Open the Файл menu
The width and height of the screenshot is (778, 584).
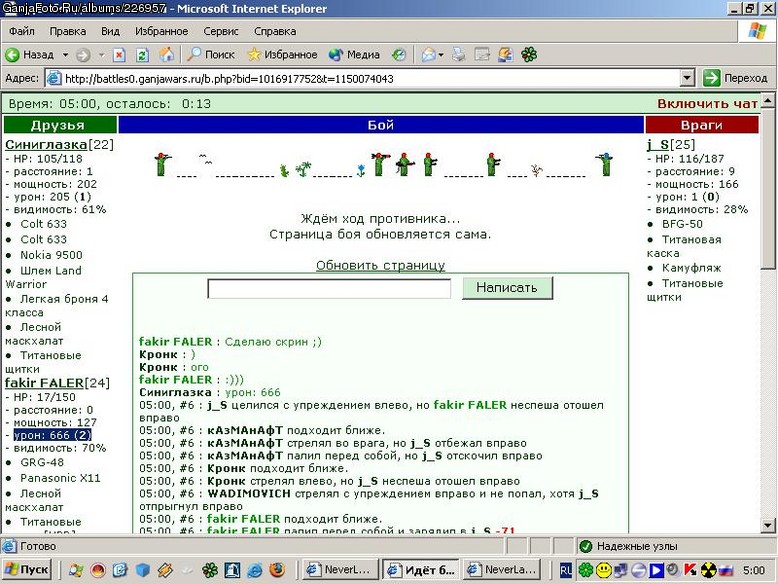click(22, 31)
